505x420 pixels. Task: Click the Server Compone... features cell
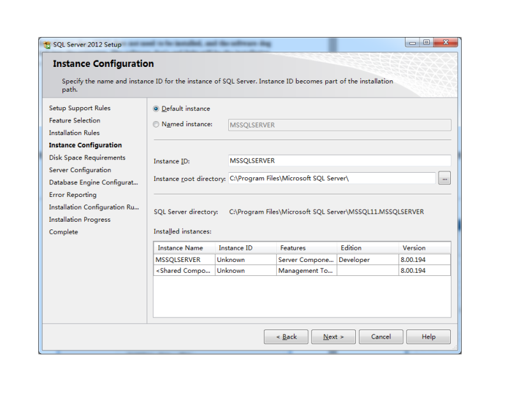[306, 260]
